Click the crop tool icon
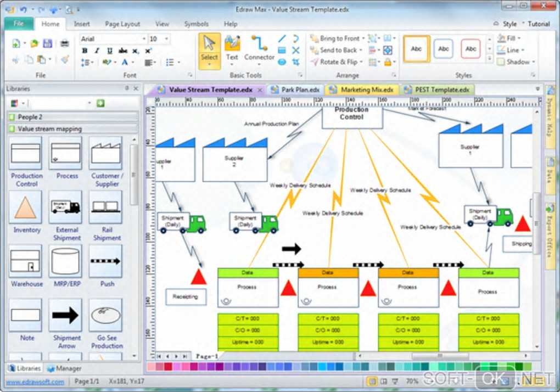 pos(296,62)
